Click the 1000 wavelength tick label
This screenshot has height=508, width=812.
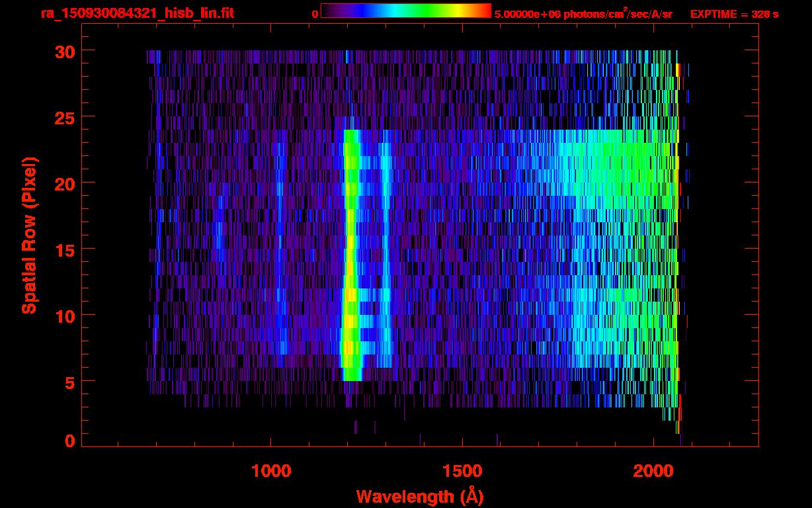coord(271,471)
